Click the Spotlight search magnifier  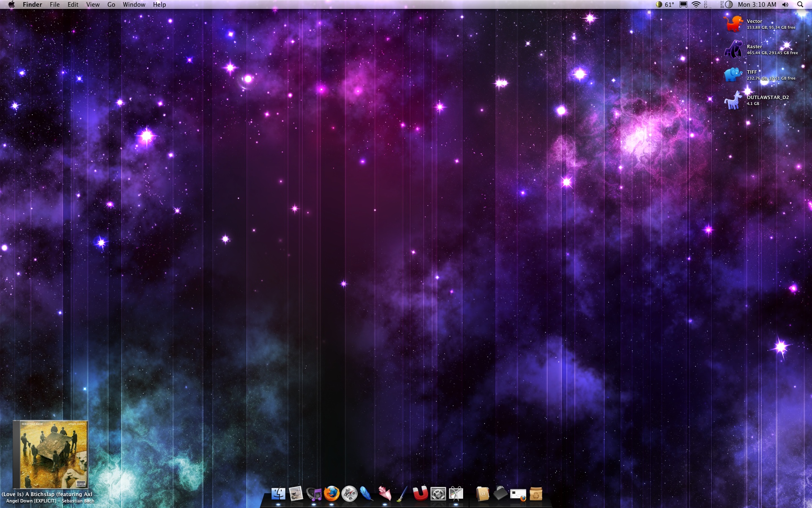click(800, 5)
